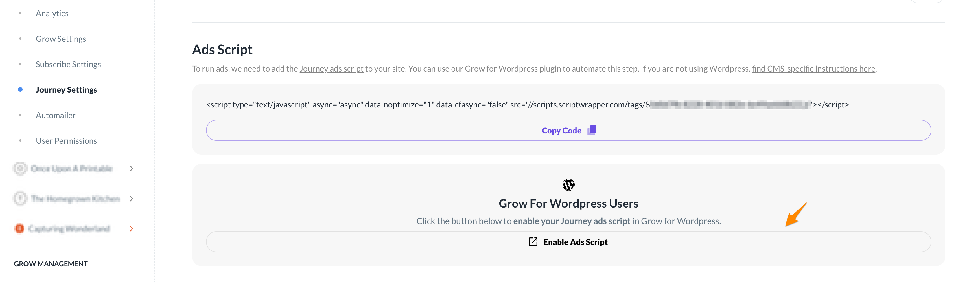Click the WordPress logo icon
This screenshot has height=282, width=980.
(x=568, y=185)
